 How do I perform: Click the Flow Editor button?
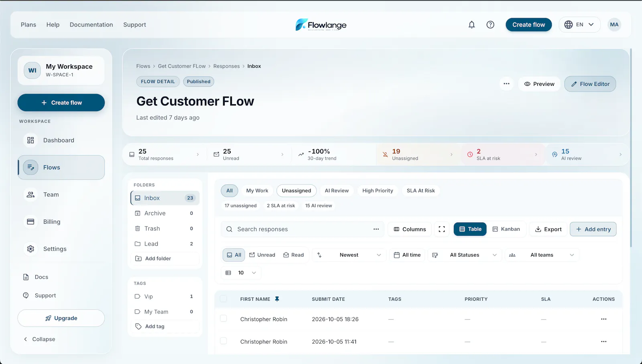tap(590, 84)
